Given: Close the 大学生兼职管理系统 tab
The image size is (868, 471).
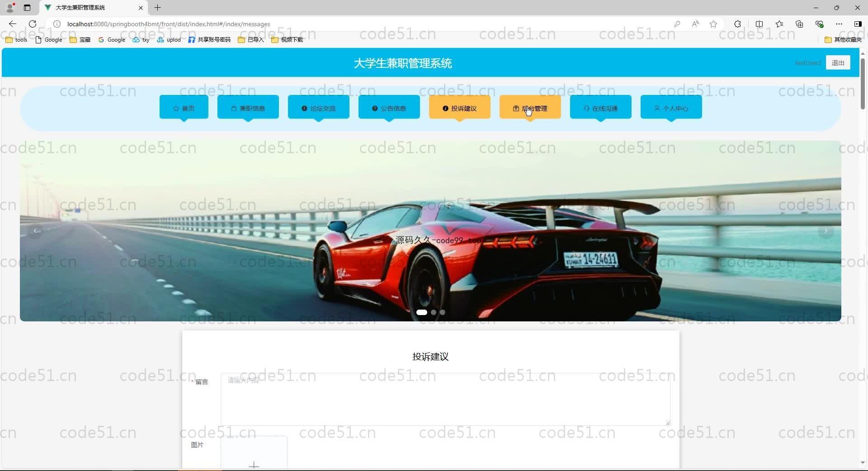Looking at the screenshot, I should pos(141,8).
